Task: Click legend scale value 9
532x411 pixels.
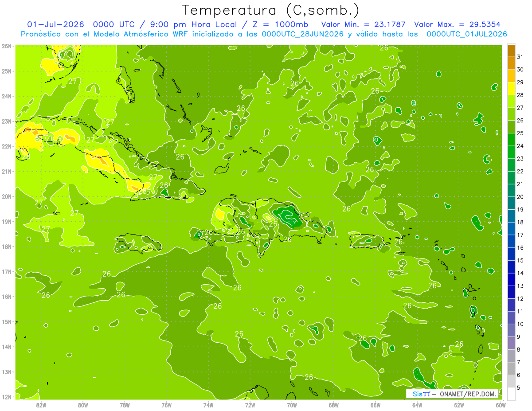Action: [x=519, y=337]
